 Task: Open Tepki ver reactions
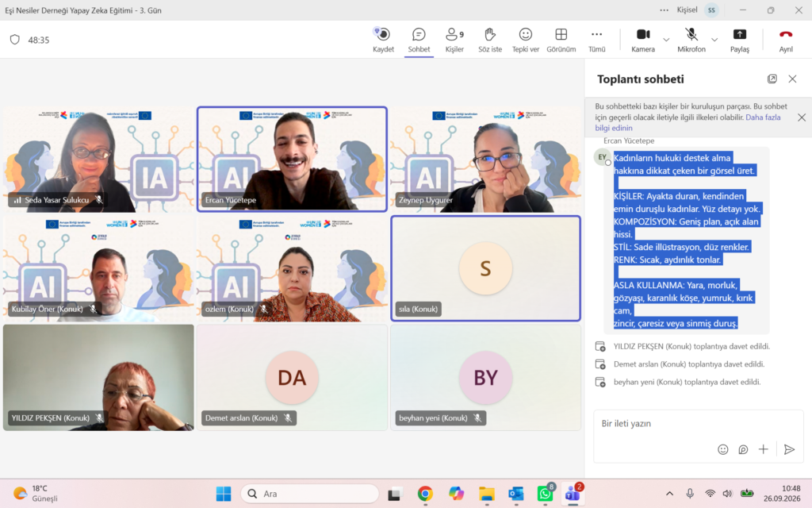point(526,40)
